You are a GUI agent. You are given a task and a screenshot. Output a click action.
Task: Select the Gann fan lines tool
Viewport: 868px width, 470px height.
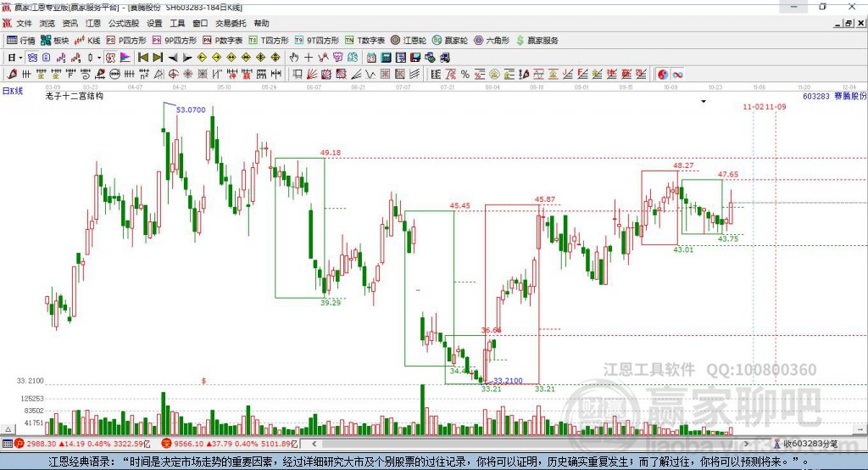point(312,75)
